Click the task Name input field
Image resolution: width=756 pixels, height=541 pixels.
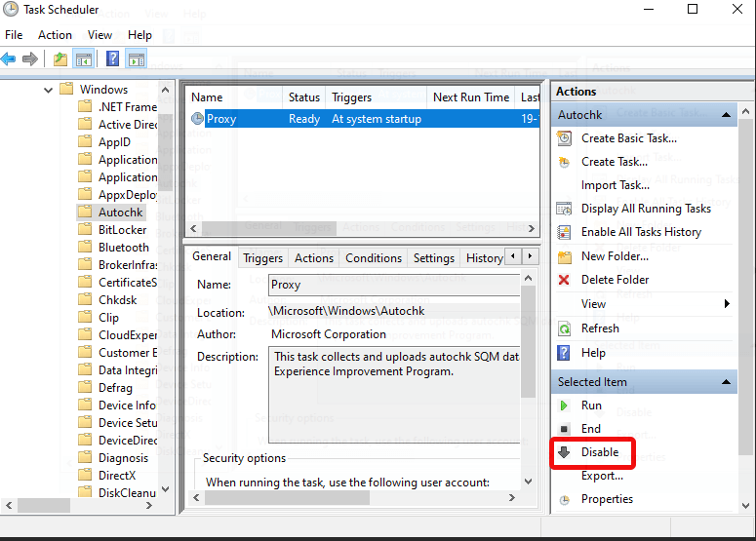[x=393, y=286]
